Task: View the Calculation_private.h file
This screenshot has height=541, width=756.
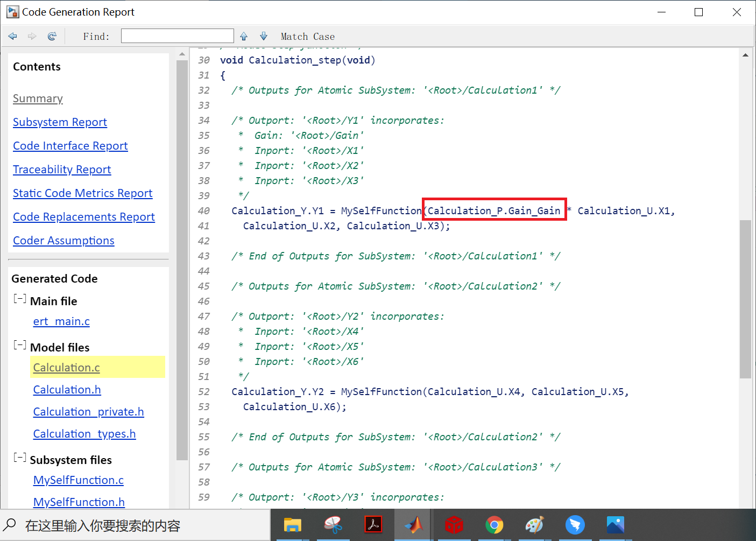Action: (89, 412)
